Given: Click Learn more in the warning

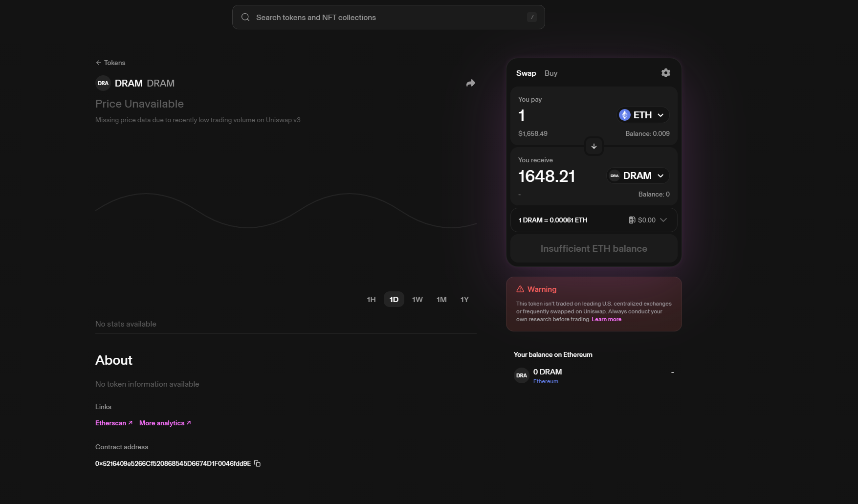Looking at the screenshot, I should 606,319.
